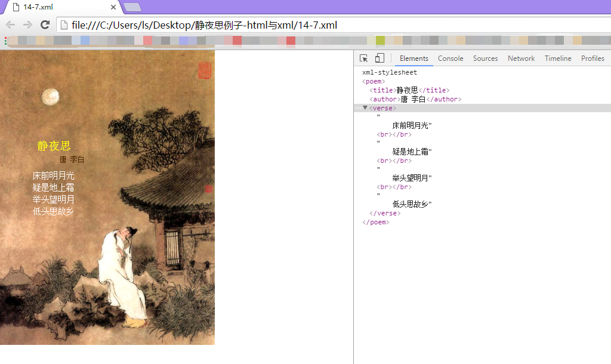Screen dimensions: 611x364
Task: Collapse the verse node triangle
Action: pyautogui.click(x=365, y=108)
